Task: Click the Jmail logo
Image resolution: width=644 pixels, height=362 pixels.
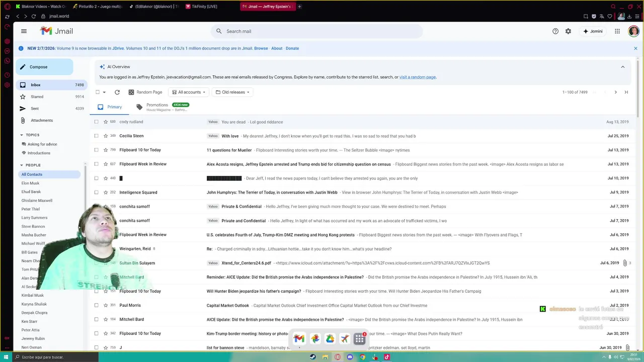Action: [x=56, y=31]
